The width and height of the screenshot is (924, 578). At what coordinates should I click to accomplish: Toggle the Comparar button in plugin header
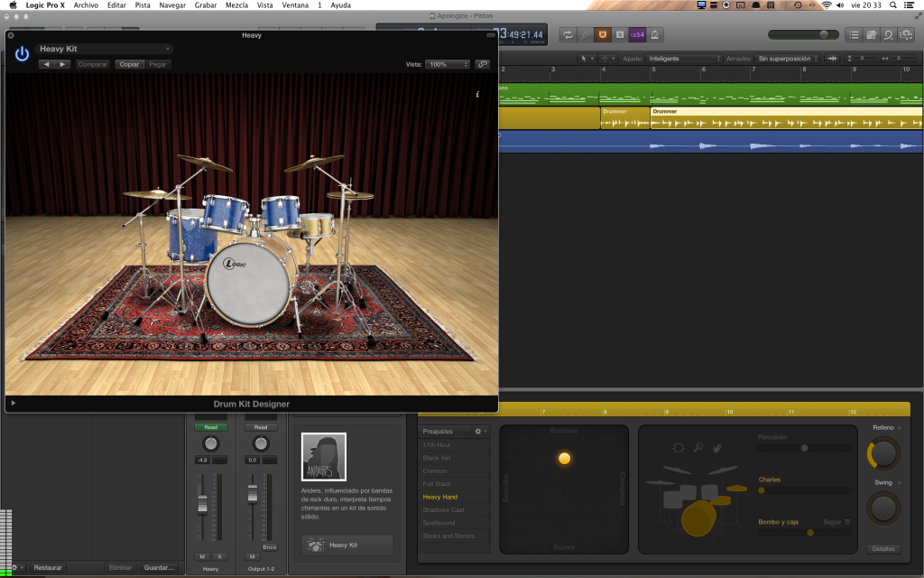click(93, 64)
